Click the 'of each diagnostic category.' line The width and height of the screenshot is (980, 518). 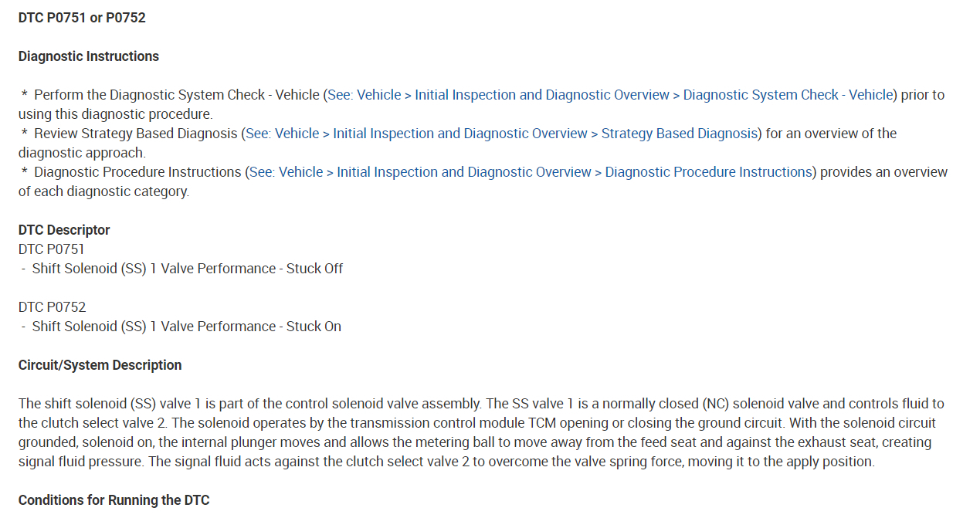103,191
